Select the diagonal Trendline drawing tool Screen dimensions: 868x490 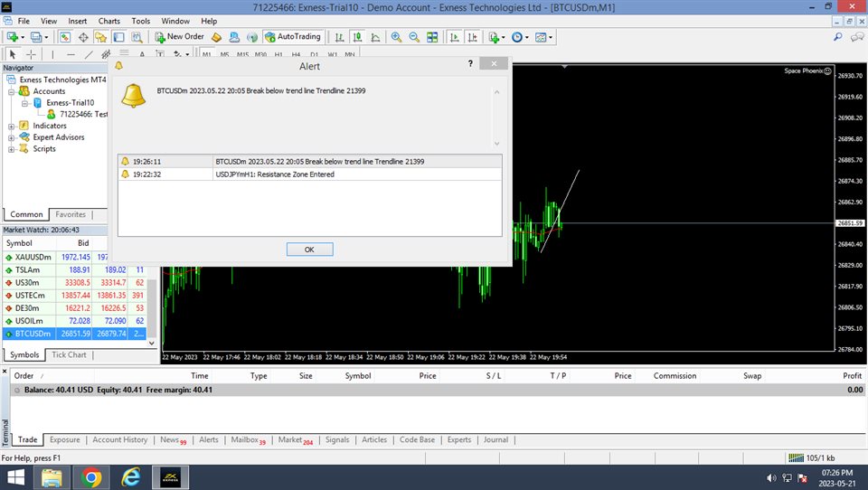pos(89,54)
